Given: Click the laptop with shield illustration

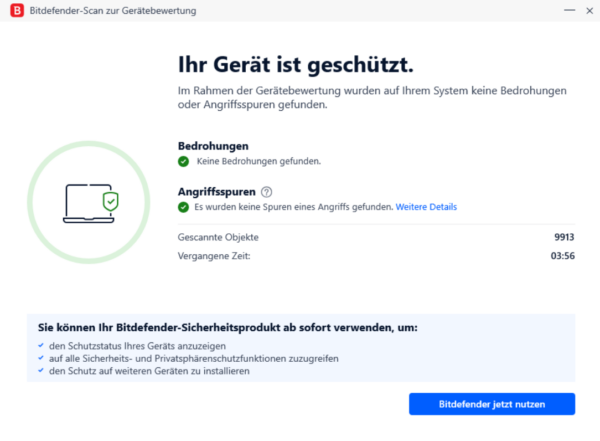Looking at the screenshot, I should (x=91, y=203).
